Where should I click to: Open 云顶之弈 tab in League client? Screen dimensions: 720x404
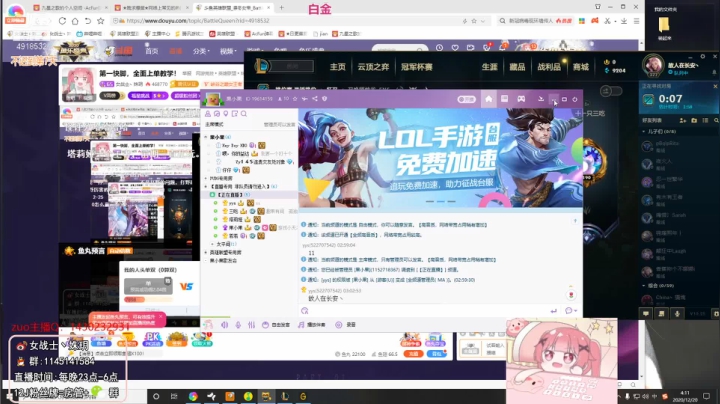click(x=373, y=67)
